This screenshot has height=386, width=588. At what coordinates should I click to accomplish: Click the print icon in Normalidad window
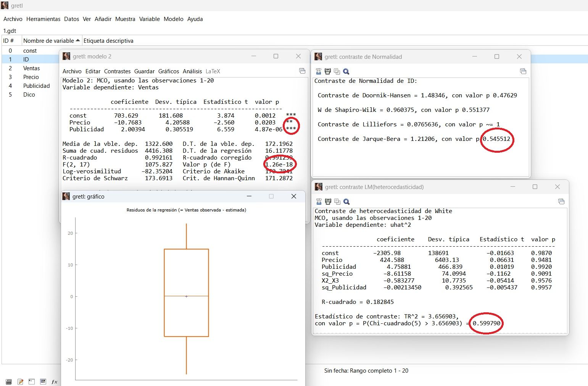click(x=328, y=71)
